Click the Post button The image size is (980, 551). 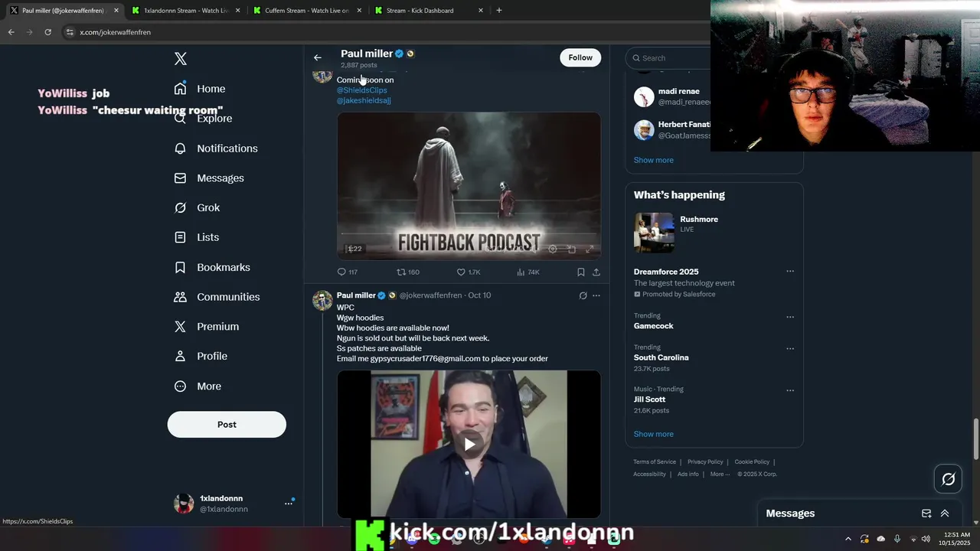coord(227,425)
